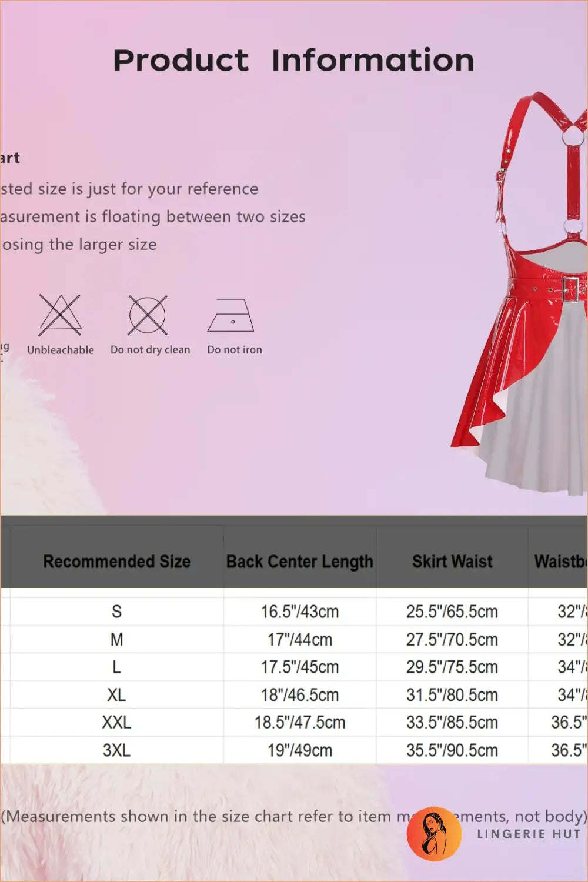Click the 29.5"/75.5cm waist cell
The image size is (588, 882).
coord(452,667)
